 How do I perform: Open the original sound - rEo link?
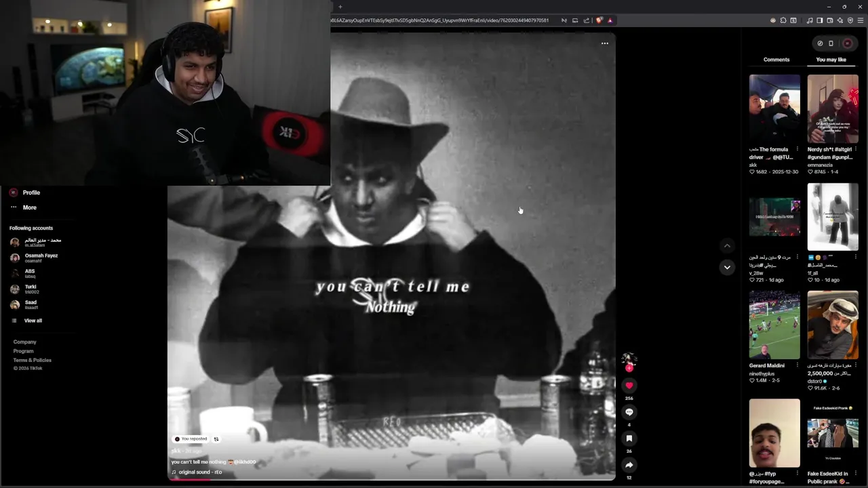(197, 472)
